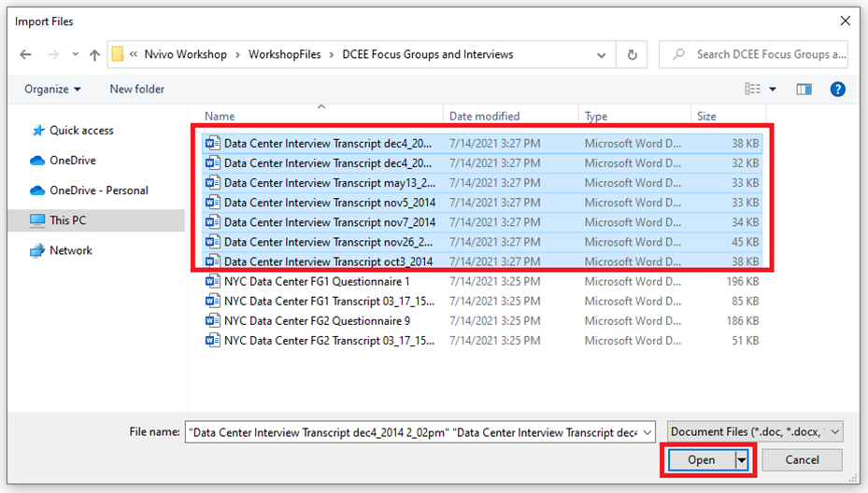Image resolution: width=868 pixels, height=493 pixels.
Task: Open the view options dropdown arrow
Action: tap(773, 89)
